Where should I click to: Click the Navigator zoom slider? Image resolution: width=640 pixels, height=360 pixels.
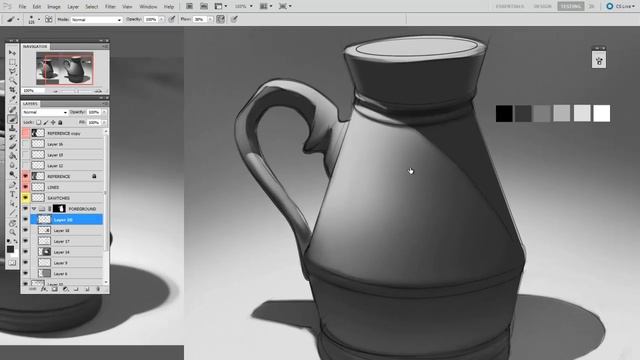[76, 91]
